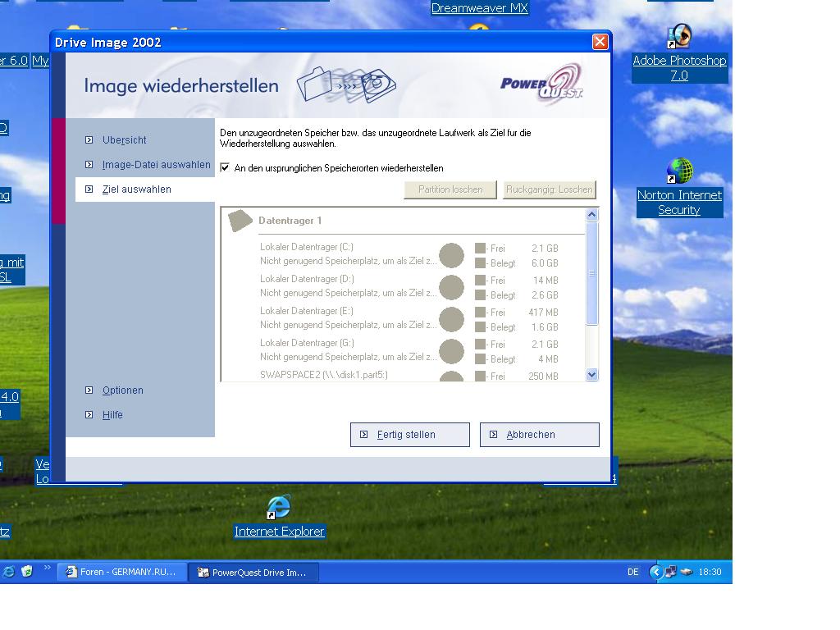Click the pie chart for drive D:
The image size is (840, 630).
(x=452, y=287)
